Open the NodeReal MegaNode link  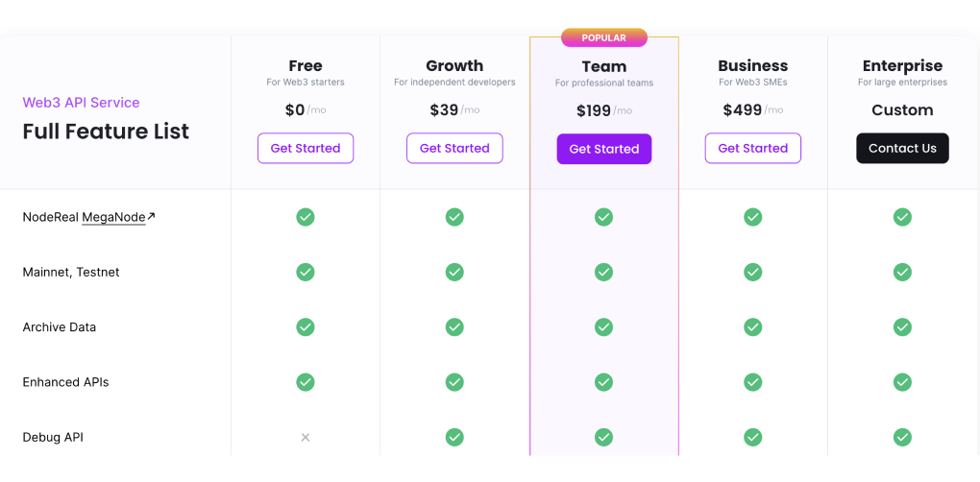[x=113, y=217]
